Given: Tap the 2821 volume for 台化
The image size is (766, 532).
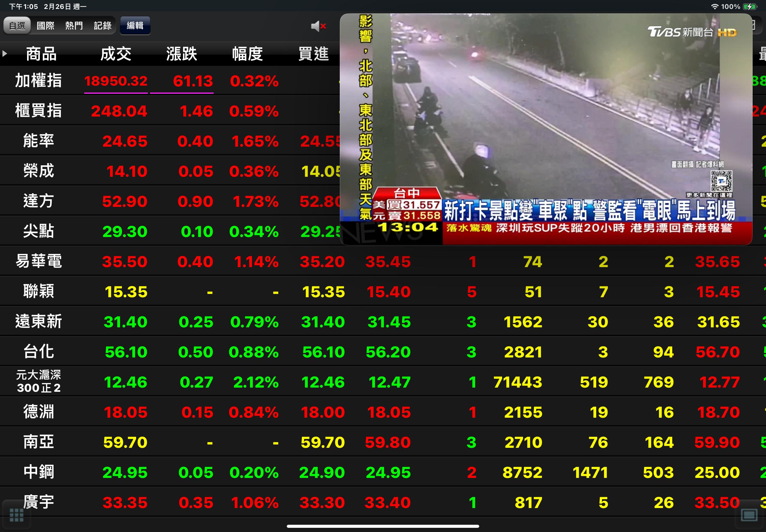Looking at the screenshot, I should pyautogui.click(x=523, y=352).
